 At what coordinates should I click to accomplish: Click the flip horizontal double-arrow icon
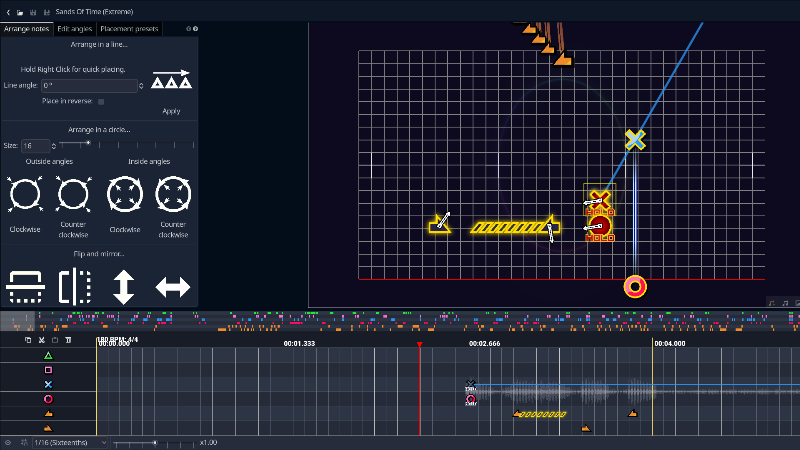tap(173, 287)
